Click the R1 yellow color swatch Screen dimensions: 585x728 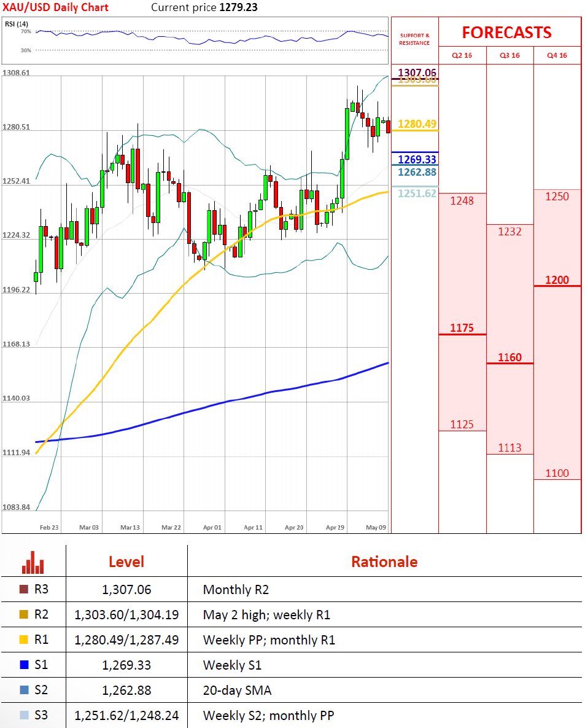click(24, 640)
